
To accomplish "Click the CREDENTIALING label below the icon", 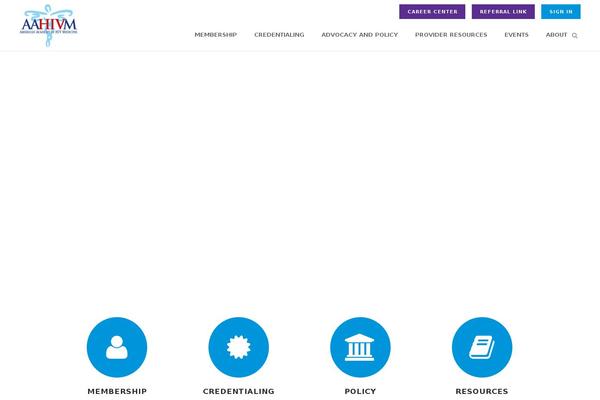I will [x=239, y=391].
